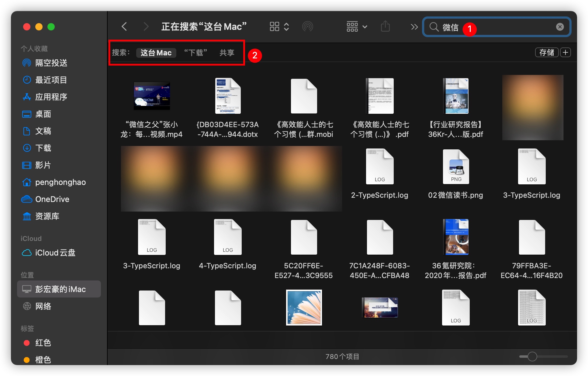Select 这台 Mac search scope

pyautogui.click(x=156, y=53)
